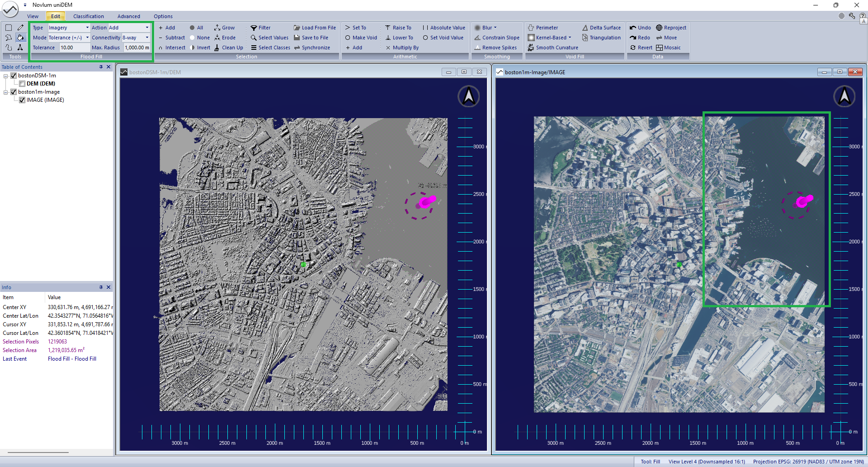Toggle boston1m-Image layer checkbox

pos(14,92)
